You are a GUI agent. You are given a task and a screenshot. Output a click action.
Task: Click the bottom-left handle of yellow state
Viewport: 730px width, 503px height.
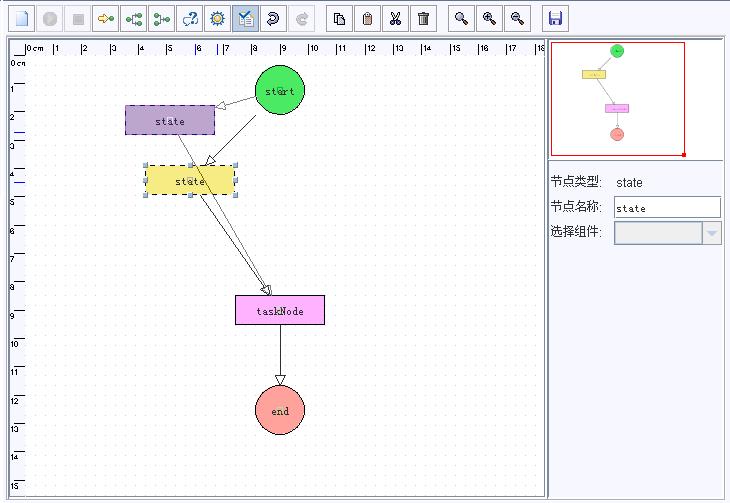(x=145, y=195)
